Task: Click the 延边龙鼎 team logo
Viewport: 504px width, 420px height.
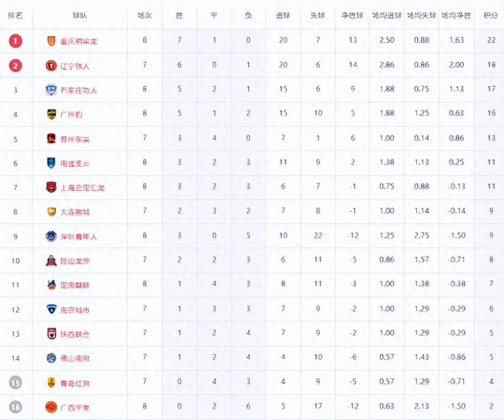Action: coord(52,260)
